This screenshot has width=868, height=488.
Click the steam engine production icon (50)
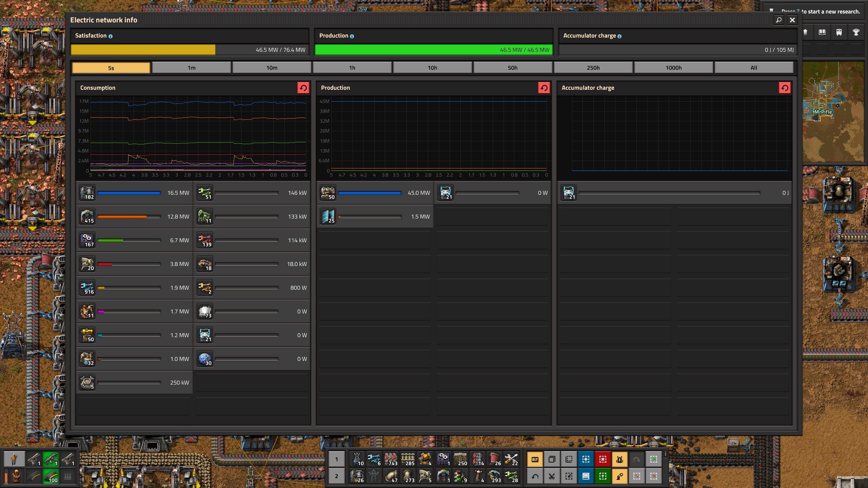tap(328, 193)
